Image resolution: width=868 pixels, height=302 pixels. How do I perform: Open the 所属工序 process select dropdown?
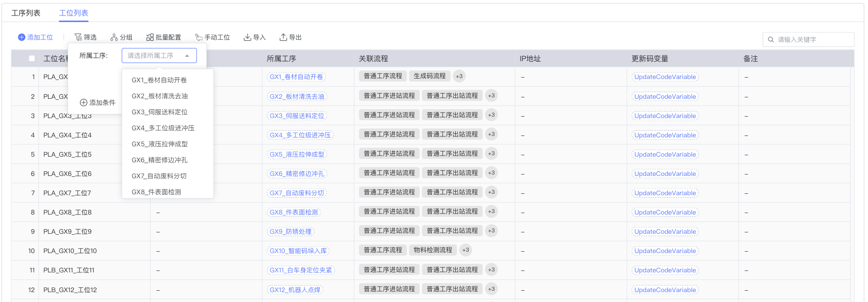pyautogui.click(x=159, y=56)
